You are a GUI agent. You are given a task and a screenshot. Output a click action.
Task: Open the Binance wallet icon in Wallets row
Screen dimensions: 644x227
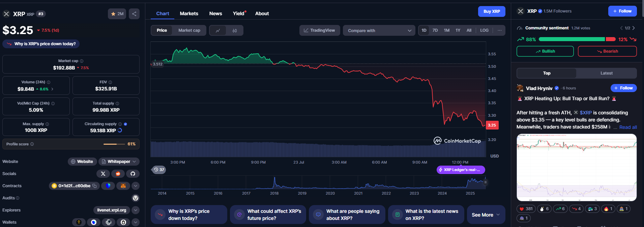(79, 222)
